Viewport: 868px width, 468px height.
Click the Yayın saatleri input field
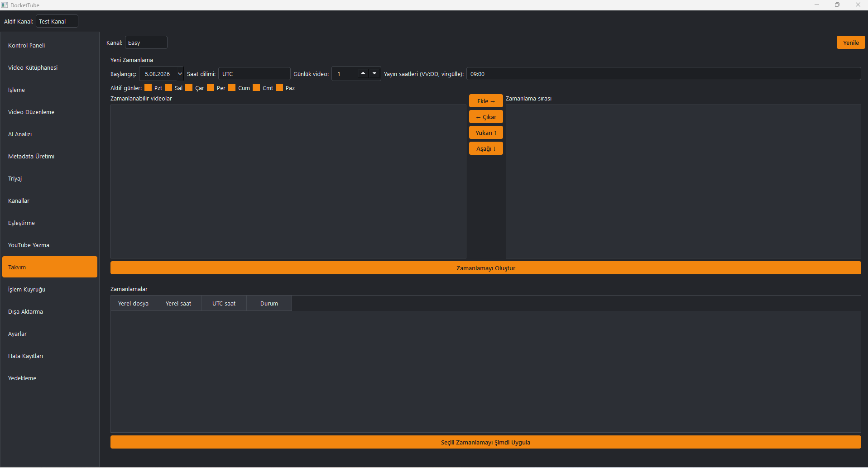tap(664, 74)
